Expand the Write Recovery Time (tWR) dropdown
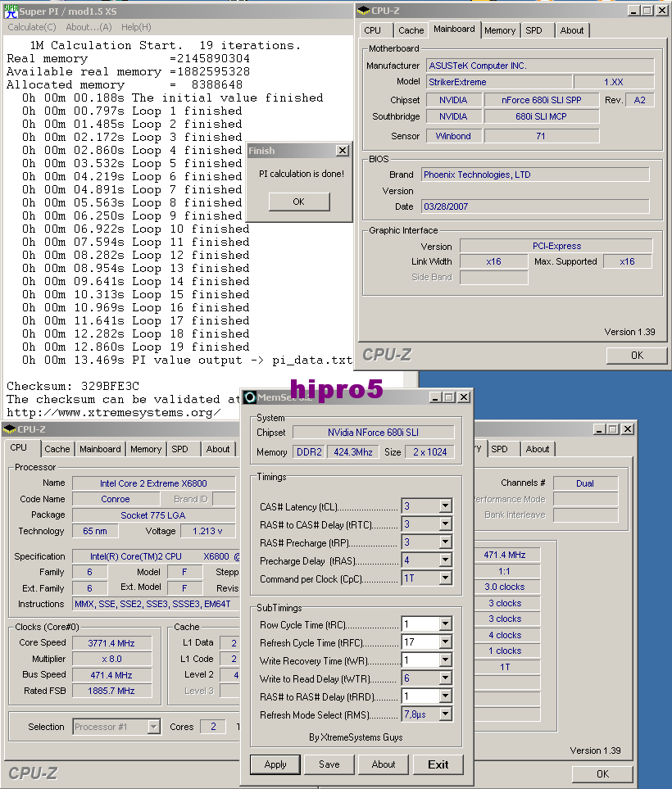 click(446, 660)
